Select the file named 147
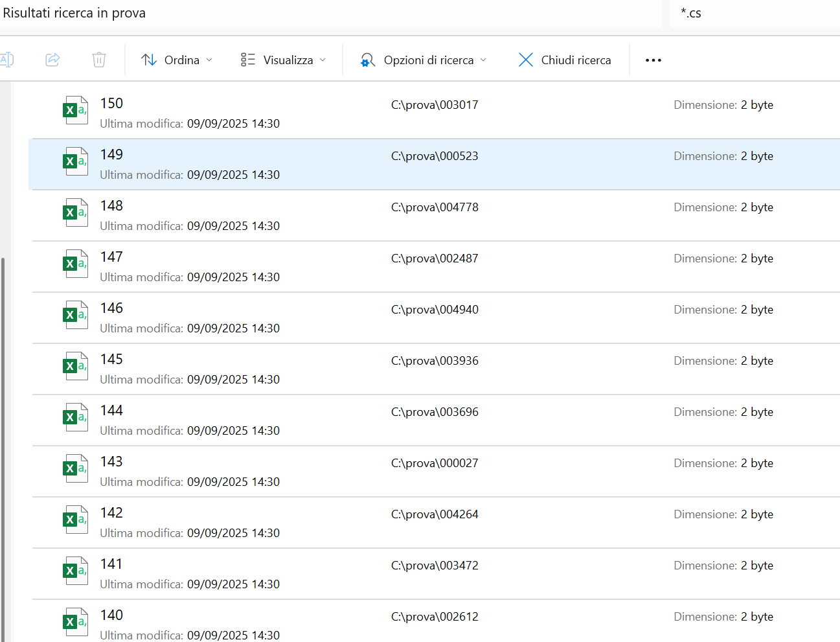 (111, 257)
